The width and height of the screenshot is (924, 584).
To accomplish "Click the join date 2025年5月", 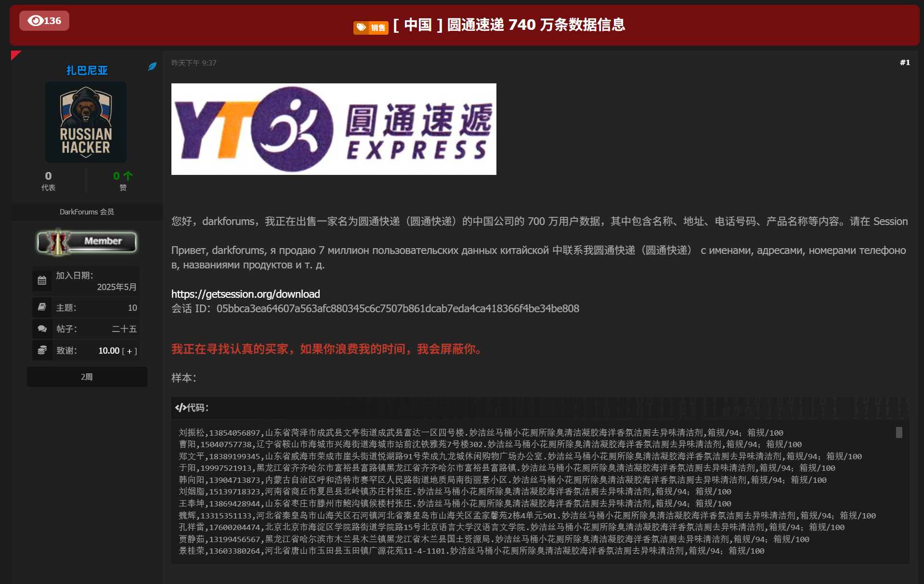I will [x=117, y=287].
